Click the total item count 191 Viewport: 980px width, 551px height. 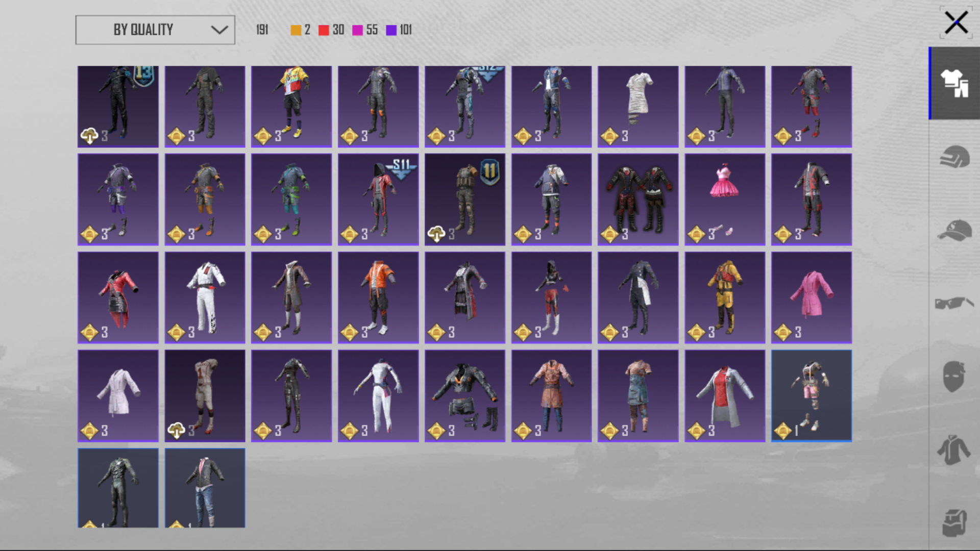point(262,30)
